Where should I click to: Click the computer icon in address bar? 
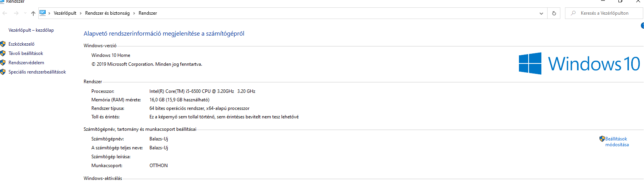[43, 13]
